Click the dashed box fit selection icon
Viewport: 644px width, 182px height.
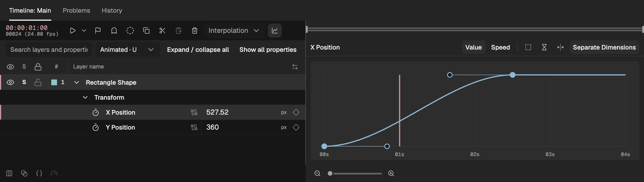528,47
